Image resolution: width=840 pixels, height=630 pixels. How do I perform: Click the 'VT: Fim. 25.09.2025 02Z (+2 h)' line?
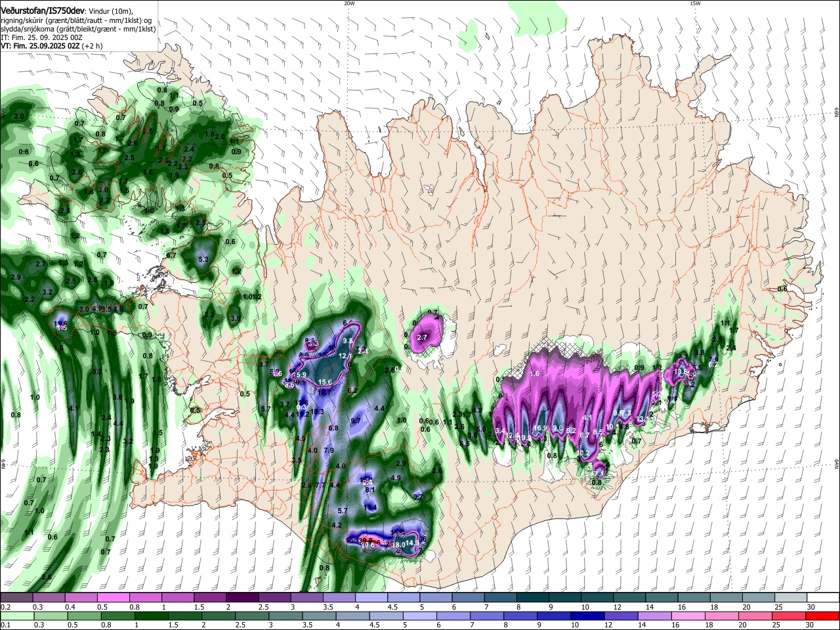[51, 47]
